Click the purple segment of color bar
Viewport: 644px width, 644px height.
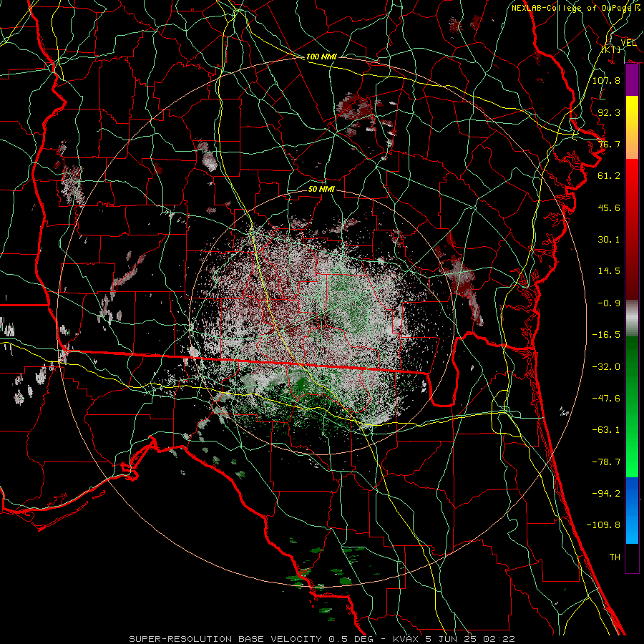[632, 80]
